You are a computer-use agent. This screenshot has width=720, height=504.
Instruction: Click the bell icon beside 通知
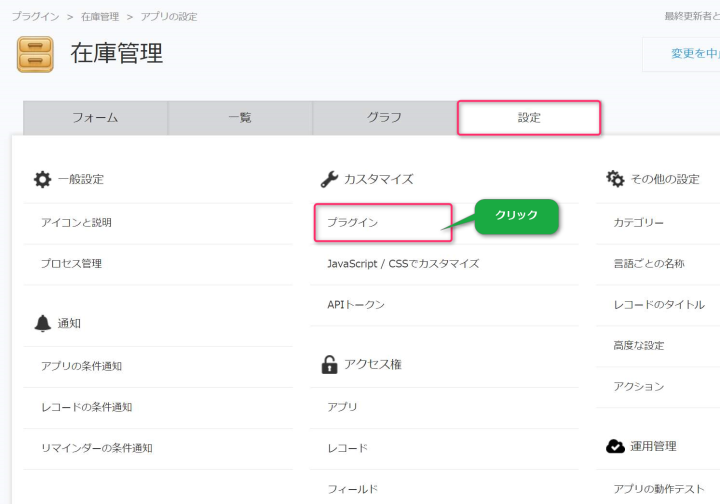[x=42, y=323]
